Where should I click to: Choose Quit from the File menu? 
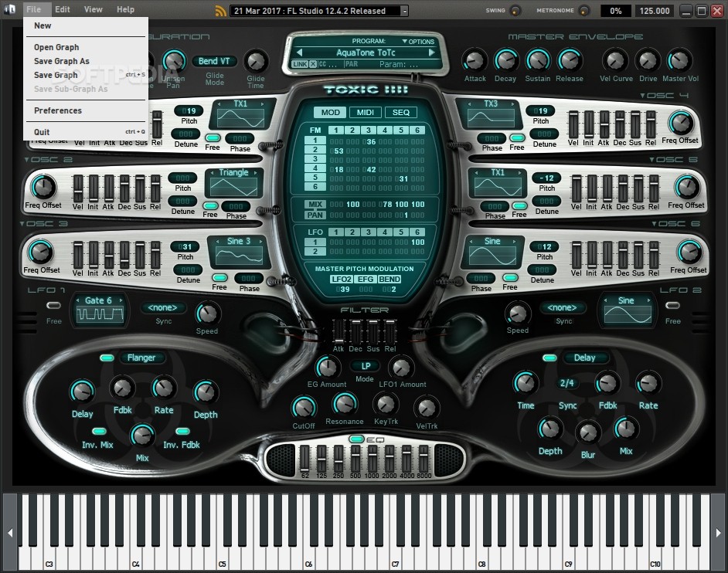click(41, 132)
